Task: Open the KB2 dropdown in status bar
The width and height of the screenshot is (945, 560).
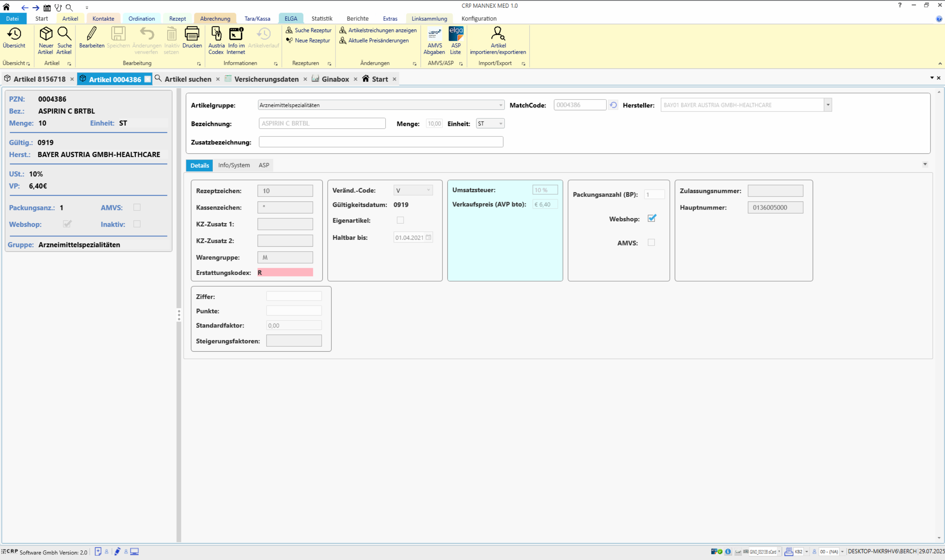Action: point(806,552)
